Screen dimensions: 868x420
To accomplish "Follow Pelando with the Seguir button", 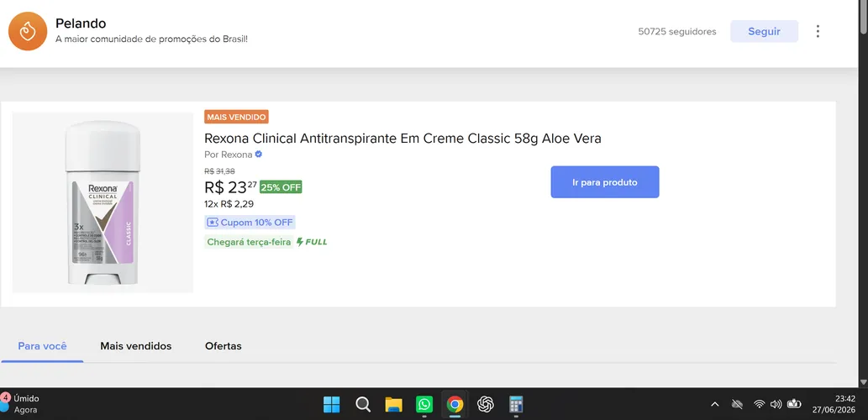I will point(764,32).
